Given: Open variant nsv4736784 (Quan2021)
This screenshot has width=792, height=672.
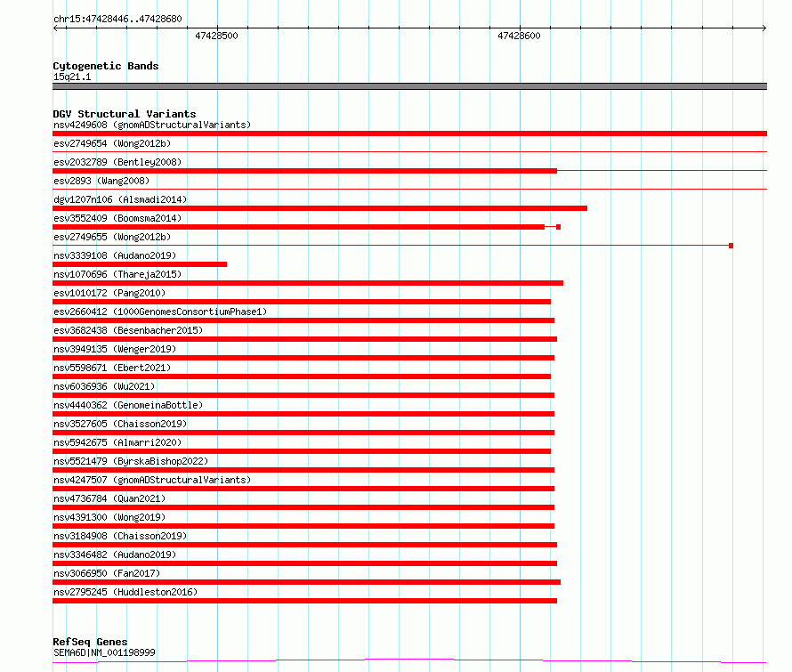Looking at the screenshot, I should 109,498.
